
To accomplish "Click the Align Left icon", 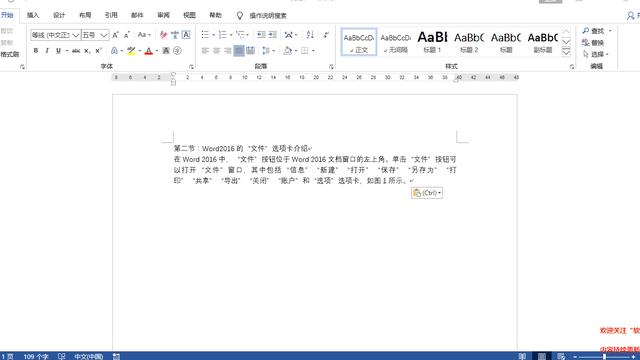I will point(205,51).
